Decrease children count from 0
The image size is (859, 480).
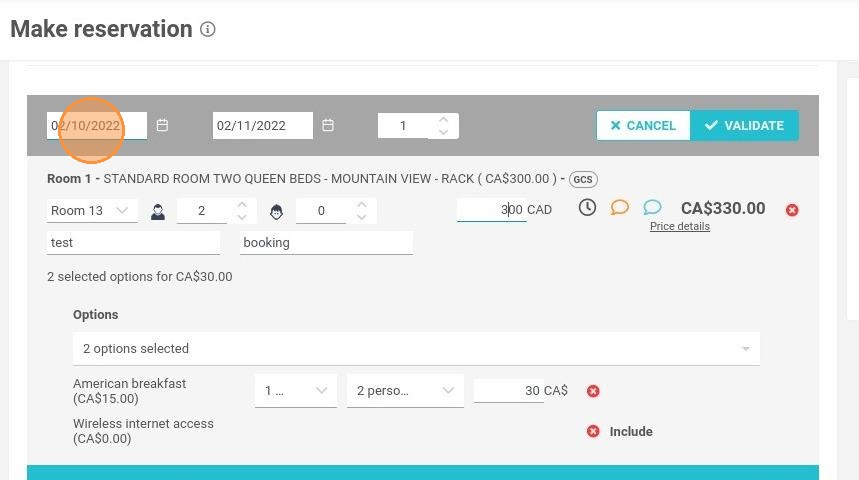pyautogui.click(x=362, y=217)
